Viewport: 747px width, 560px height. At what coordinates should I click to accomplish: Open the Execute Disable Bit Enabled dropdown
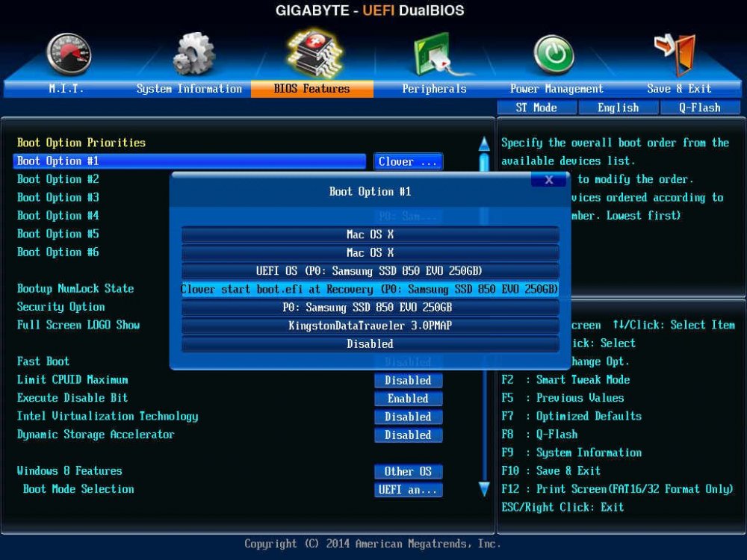(409, 399)
